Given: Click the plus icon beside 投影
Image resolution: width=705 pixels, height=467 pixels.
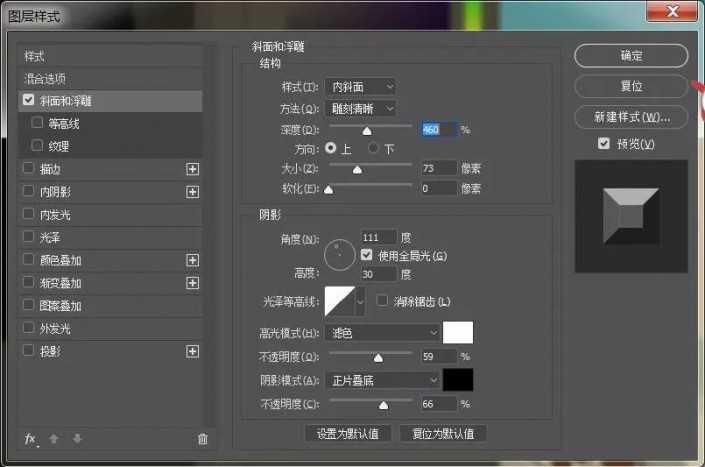Looking at the screenshot, I should pyautogui.click(x=193, y=351).
